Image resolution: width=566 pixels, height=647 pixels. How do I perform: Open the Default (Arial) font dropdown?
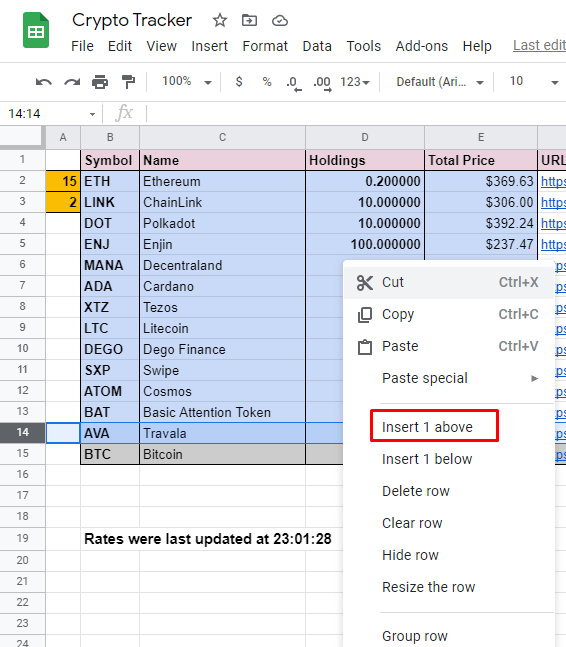(440, 82)
